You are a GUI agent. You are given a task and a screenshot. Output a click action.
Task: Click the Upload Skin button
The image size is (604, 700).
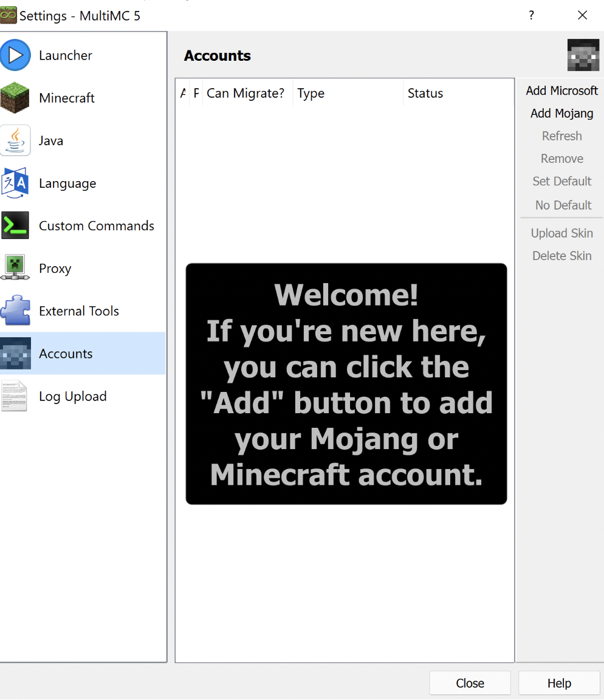pos(561,233)
